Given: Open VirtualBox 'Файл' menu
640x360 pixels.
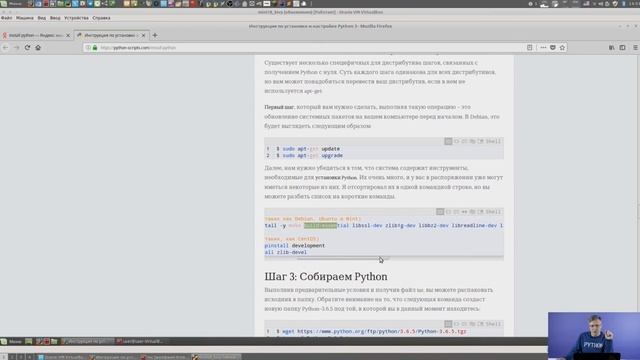Looking at the screenshot, I should (7, 18).
